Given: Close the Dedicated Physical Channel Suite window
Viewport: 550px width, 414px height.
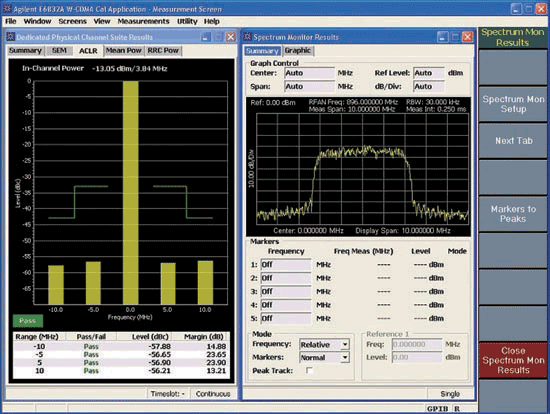Looking at the screenshot, I should point(230,37).
